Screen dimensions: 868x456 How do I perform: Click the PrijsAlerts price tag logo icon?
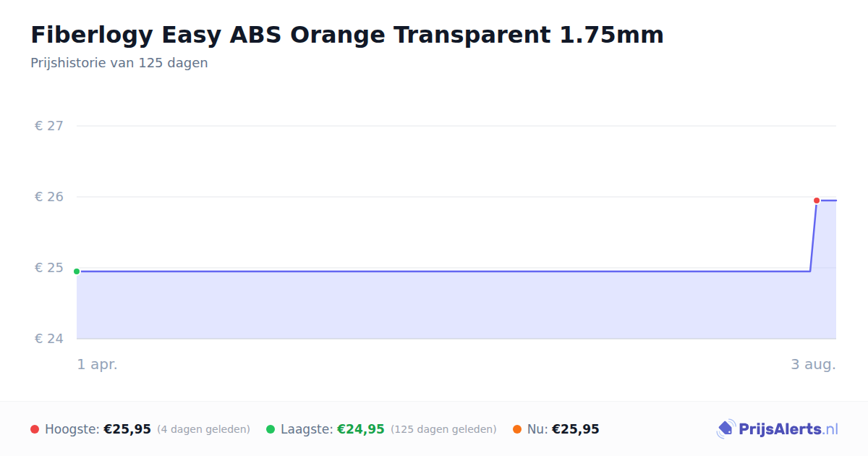click(726, 429)
